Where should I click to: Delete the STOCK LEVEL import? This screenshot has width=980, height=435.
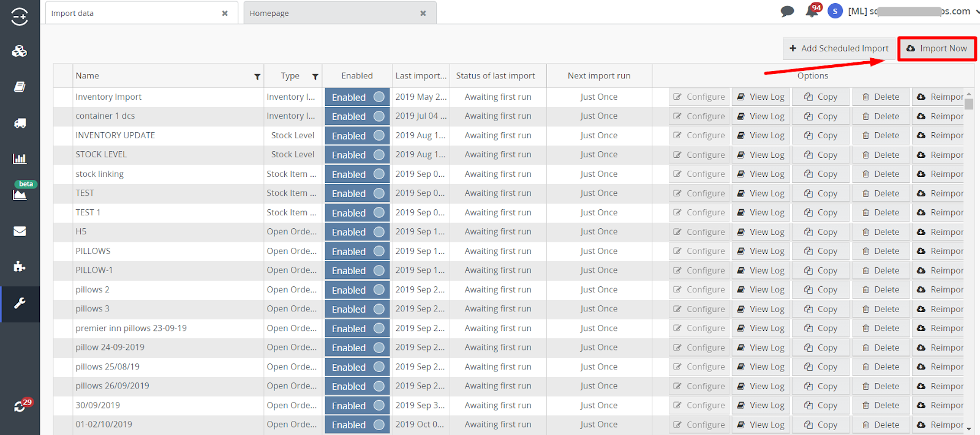tap(881, 155)
